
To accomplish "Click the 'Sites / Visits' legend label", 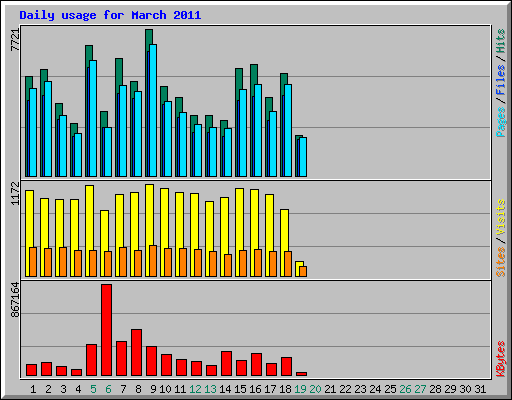I will coord(500,238).
